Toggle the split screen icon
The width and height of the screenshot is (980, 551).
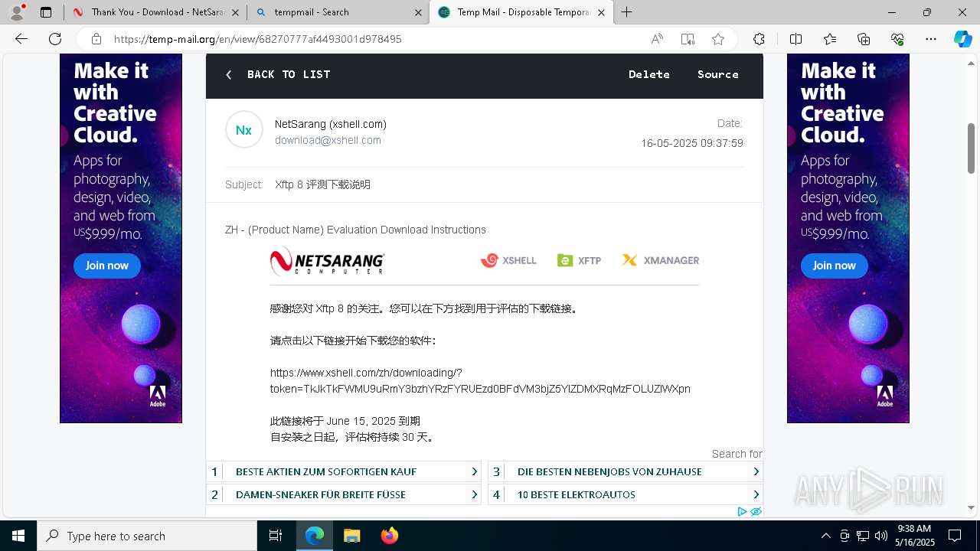pos(795,39)
